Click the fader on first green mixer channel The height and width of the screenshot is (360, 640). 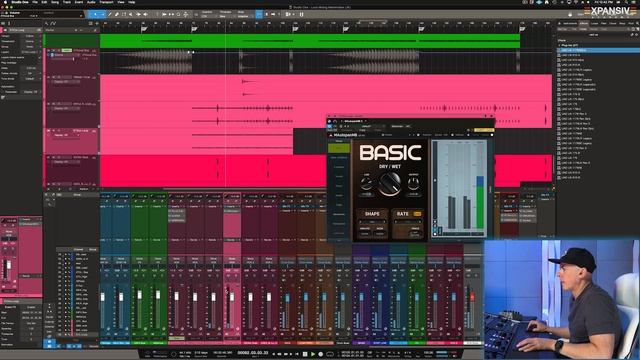click(140, 294)
